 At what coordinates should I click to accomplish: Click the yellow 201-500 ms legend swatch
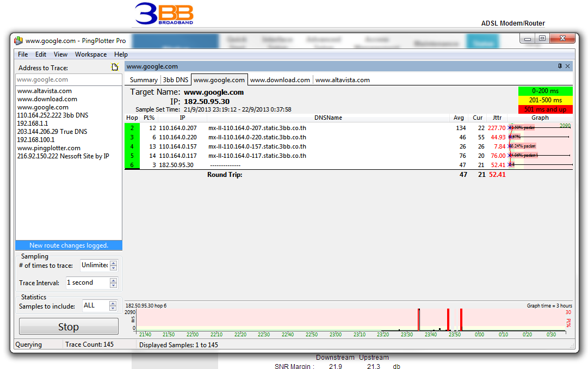click(545, 100)
